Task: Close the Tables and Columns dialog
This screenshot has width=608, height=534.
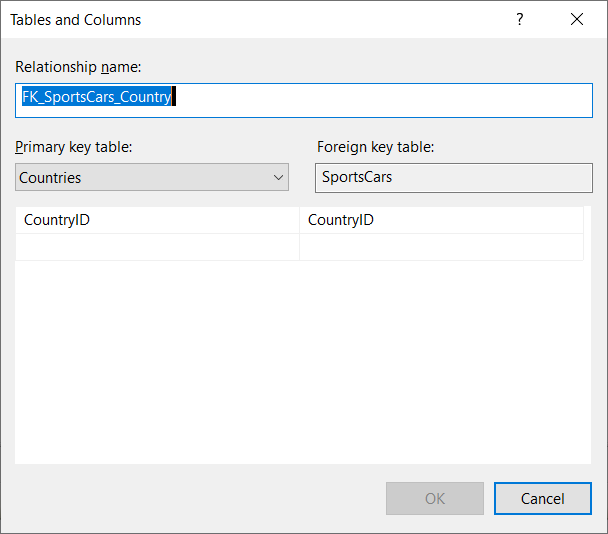Action: (577, 19)
